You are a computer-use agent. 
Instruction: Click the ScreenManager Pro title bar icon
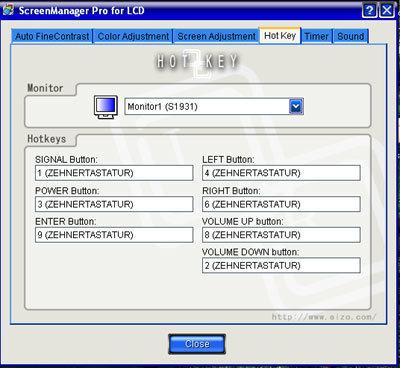coord(8,10)
